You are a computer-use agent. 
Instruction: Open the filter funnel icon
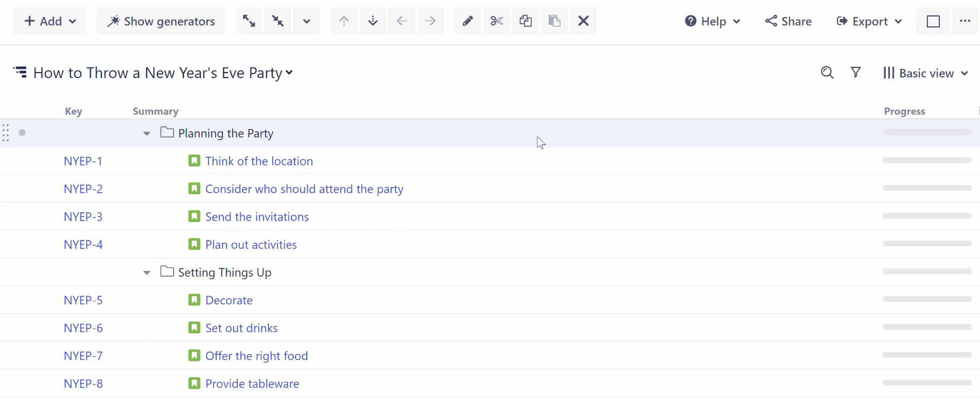[x=855, y=72]
